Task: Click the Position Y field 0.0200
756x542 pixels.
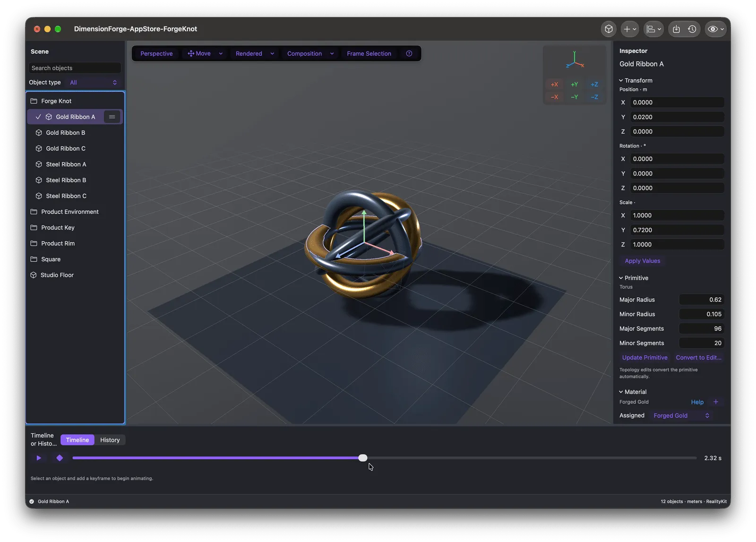Action: coord(677,117)
